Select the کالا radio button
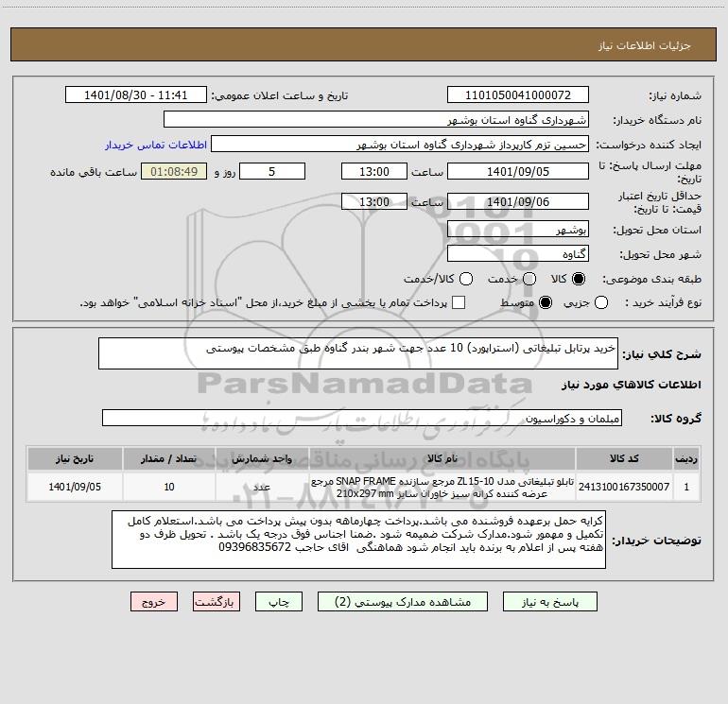 coord(579,279)
